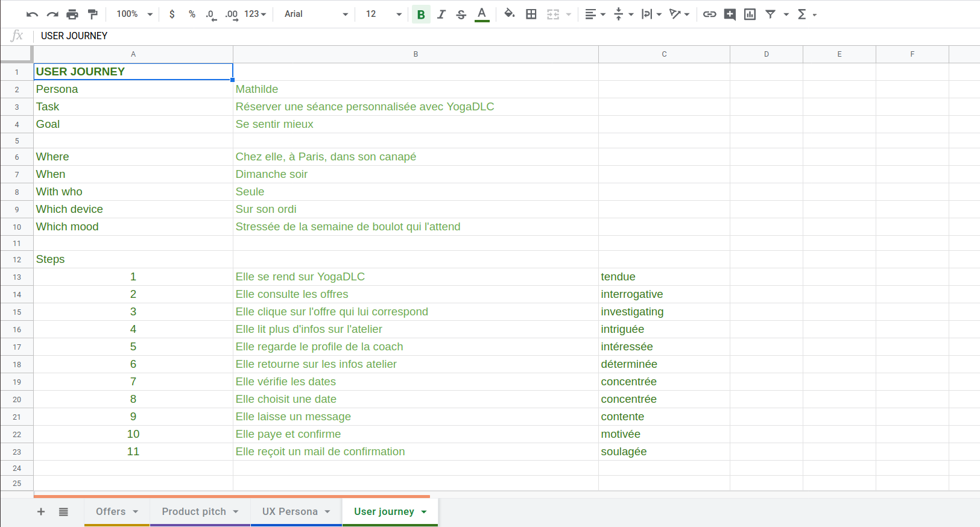Select column A header
The height and width of the screenshot is (527, 980).
pos(133,54)
